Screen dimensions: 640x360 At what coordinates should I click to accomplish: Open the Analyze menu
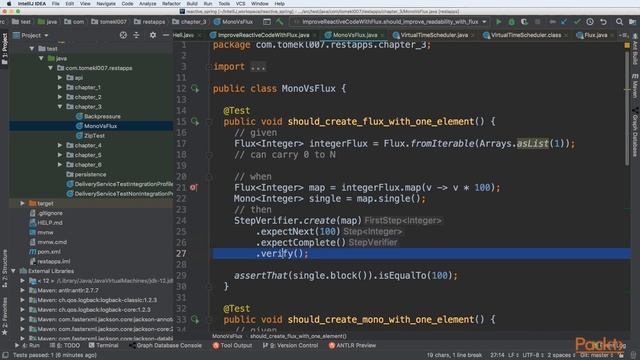[x=147, y=4]
